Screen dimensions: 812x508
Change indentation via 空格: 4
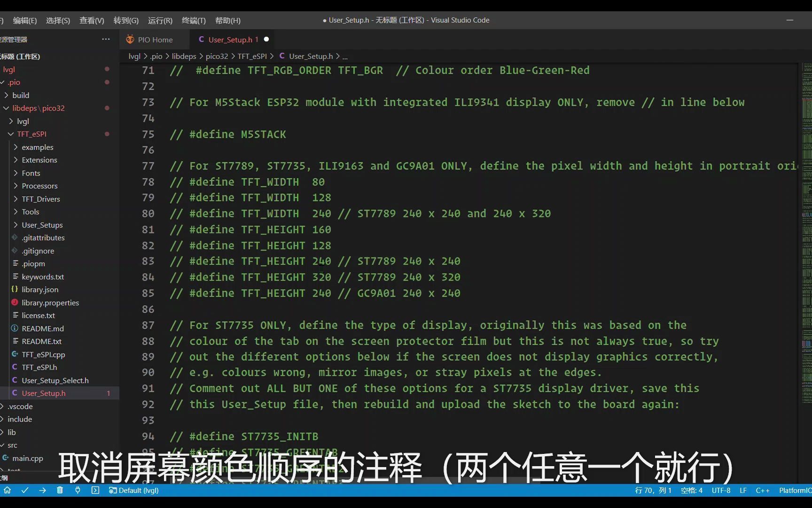(x=691, y=490)
